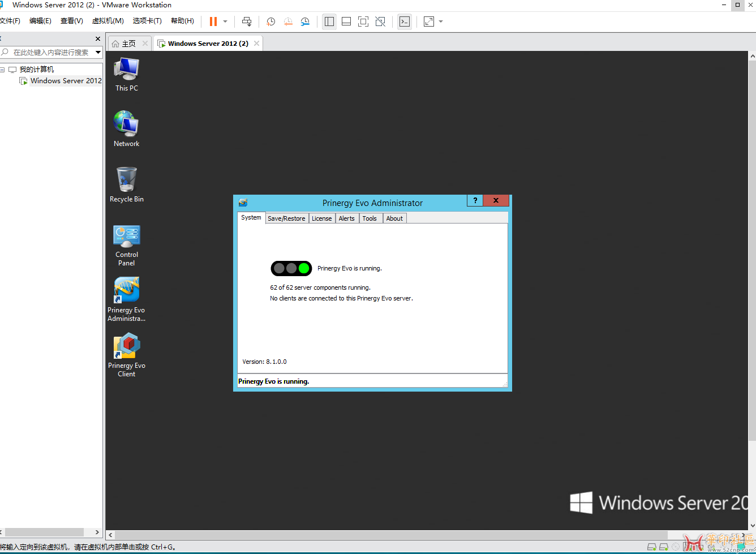This screenshot has height=554, width=756.
Task: Select the Recycle Bin desktop icon
Action: 127,184
